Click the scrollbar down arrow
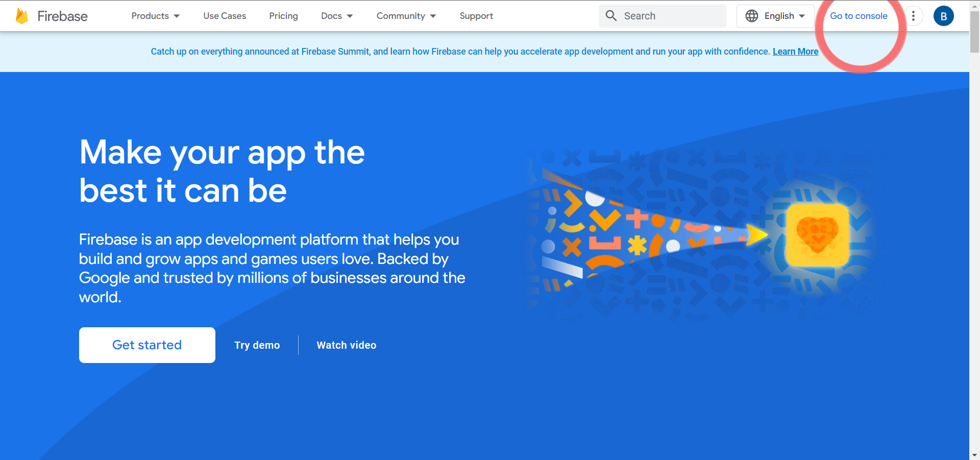This screenshot has height=460, width=980. tap(975, 455)
